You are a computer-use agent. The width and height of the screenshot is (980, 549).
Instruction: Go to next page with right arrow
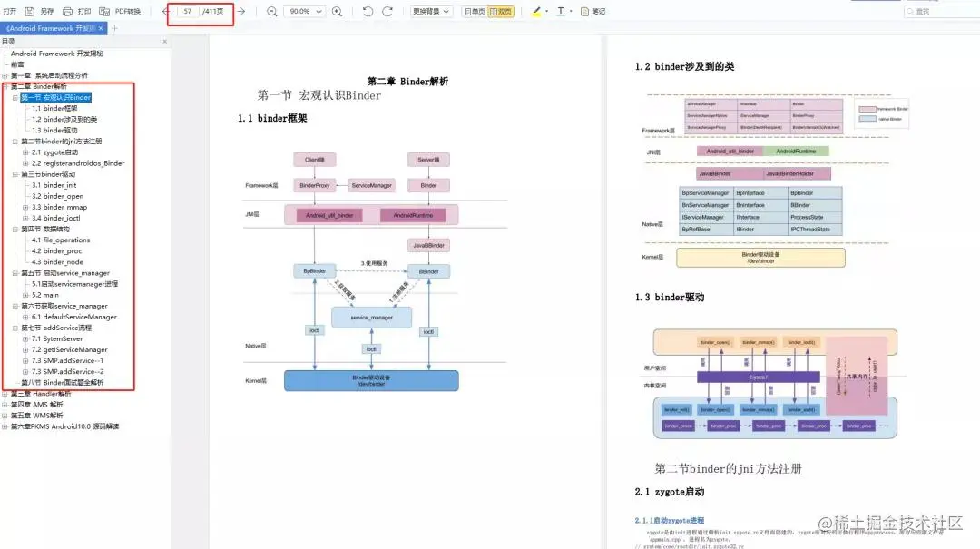pyautogui.click(x=242, y=10)
